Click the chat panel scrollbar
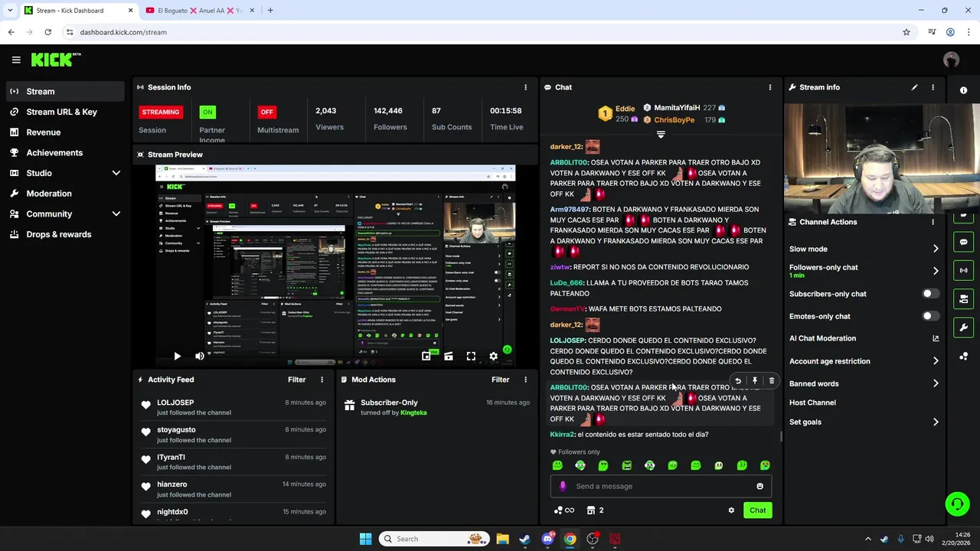Screen dimensions: 980x551 point(780,437)
